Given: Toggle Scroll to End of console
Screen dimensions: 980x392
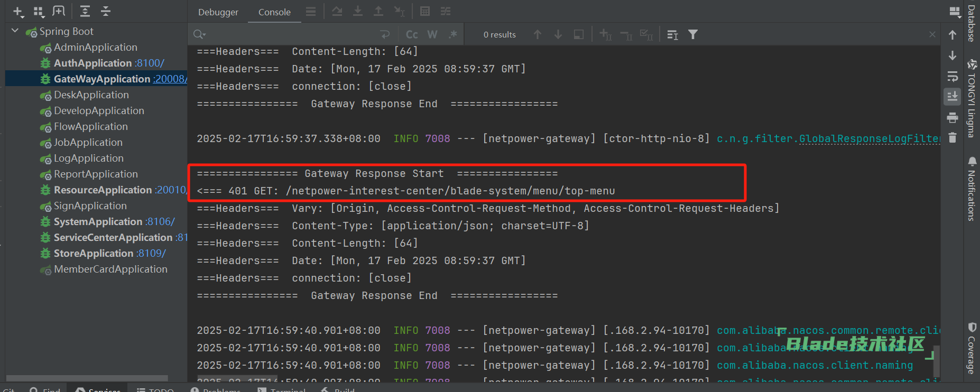Looking at the screenshot, I should tap(953, 96).
